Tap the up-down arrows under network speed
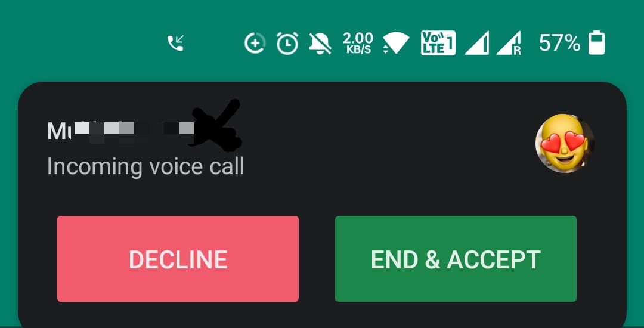 (x=385, y=49)
